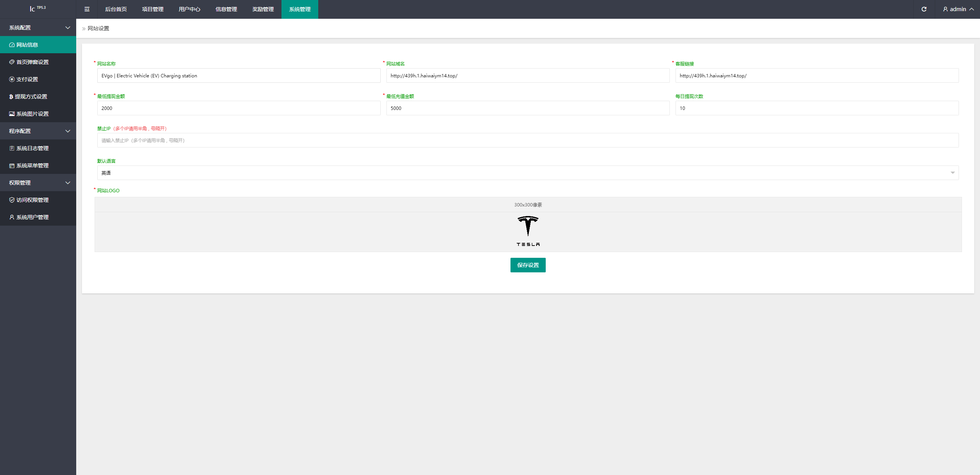Click the refresh icon in top bar
The width and height of the screenshot is (980, 475).
point(924,9)
